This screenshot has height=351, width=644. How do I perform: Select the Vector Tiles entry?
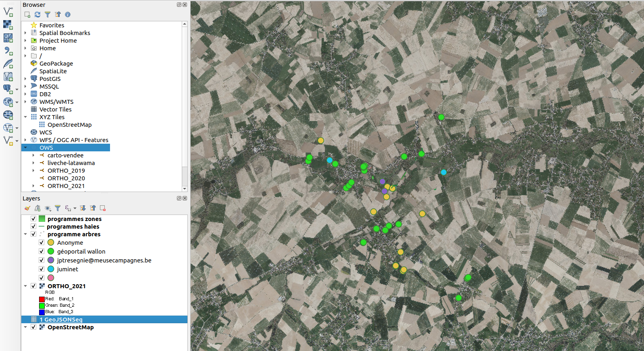(55, 109)
